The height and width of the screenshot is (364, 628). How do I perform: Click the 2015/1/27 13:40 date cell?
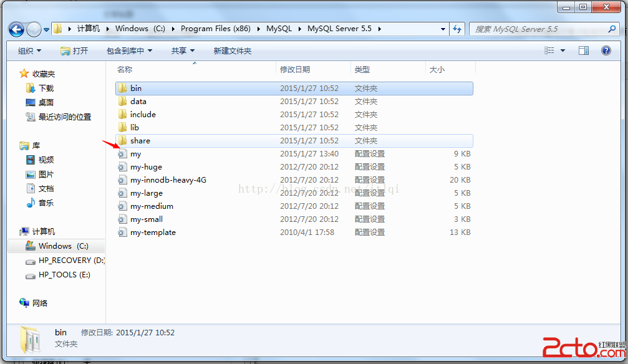(x=309, y=154)
